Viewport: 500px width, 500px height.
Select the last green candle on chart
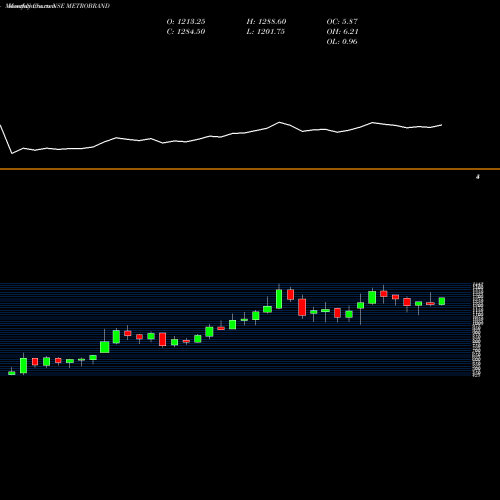[x=442, y=301]
